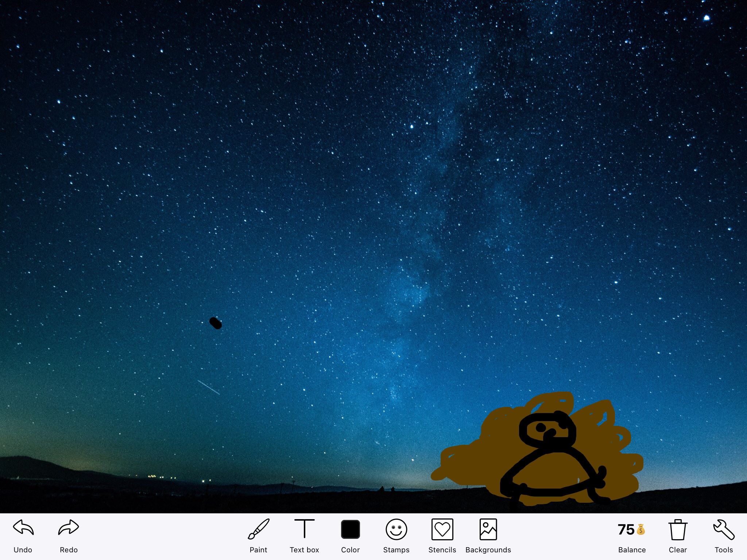
Task: Click the black dot on canvas
Action: 216,323
